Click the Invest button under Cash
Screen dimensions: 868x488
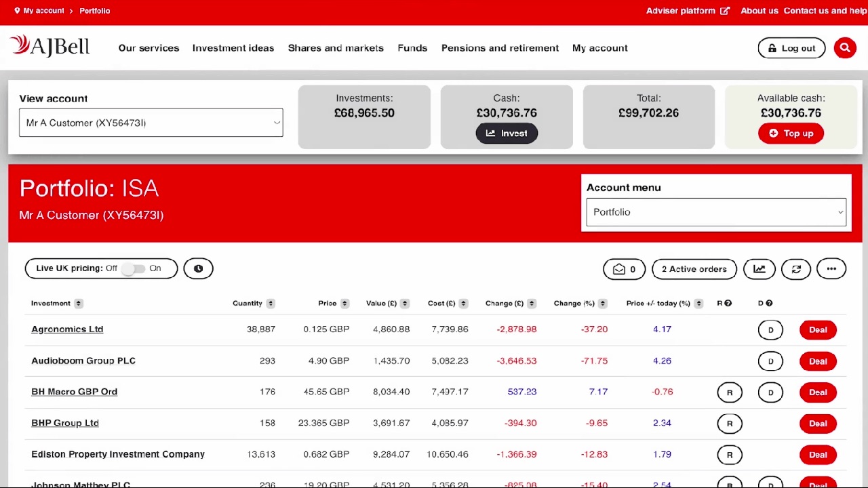pyautogui.click(x=507, y=134)
